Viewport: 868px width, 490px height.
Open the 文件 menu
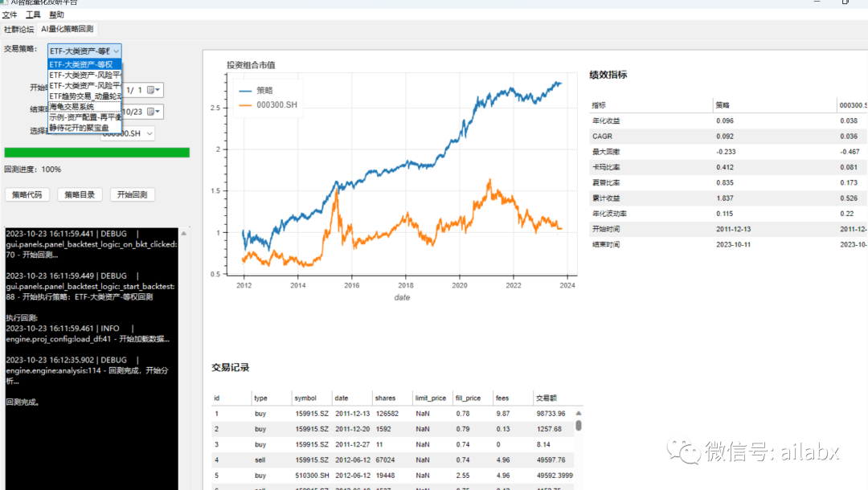point(10,14)
